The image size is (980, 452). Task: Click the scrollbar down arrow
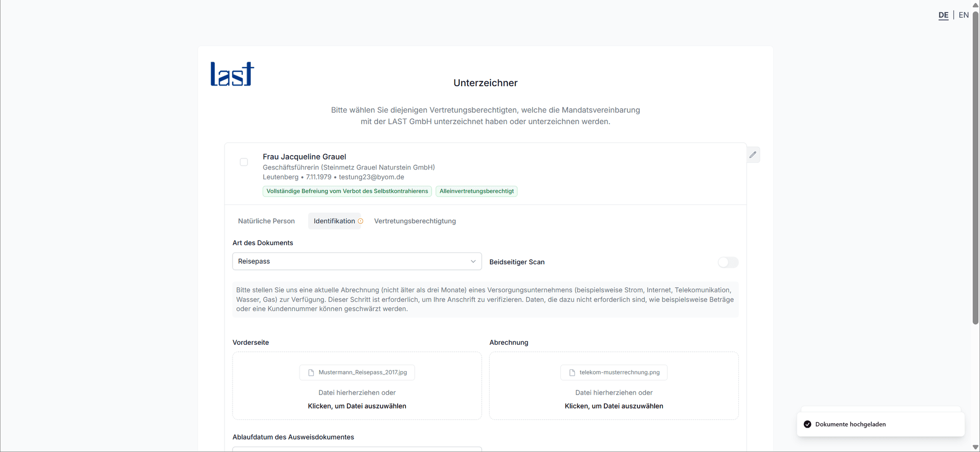[975, 447]
